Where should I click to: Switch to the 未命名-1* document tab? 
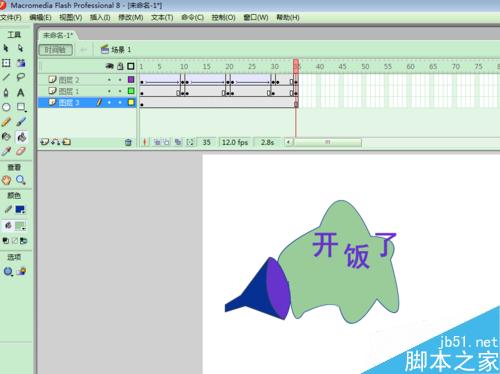(58, 35)
